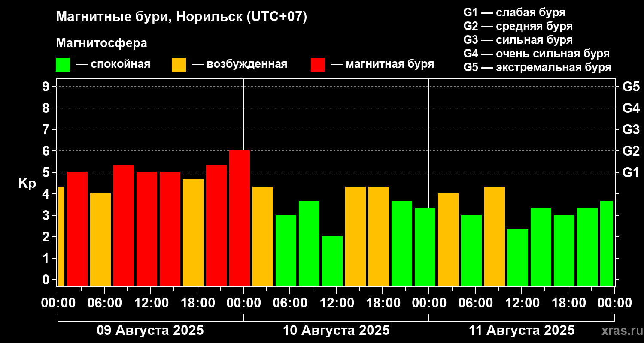Image resolution: width=644 pixels, height=343 pixels.
Task: Click the '11 Августа 2025' date label
Action: 522,331
